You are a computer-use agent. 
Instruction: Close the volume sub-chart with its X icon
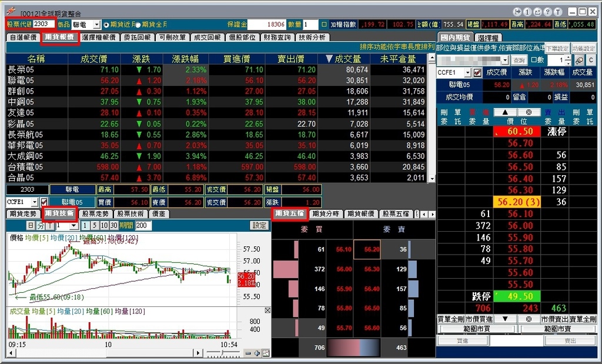click(x=267, y=310)
